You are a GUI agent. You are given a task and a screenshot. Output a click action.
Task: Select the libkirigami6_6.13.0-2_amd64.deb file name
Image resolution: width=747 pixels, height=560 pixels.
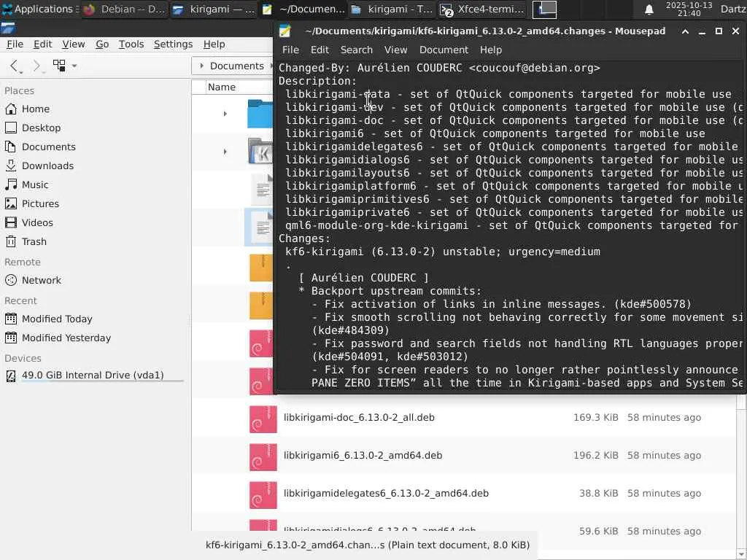coord(363,456)
